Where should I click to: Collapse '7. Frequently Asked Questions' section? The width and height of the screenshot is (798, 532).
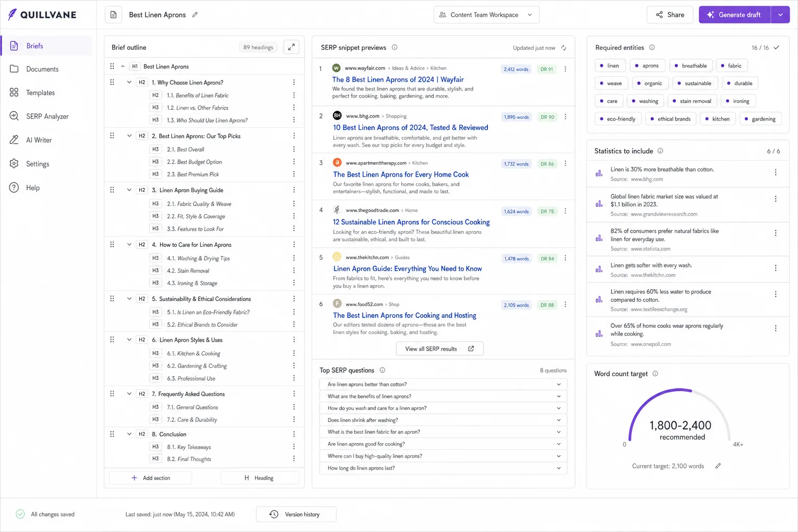[x=129, y=394]
